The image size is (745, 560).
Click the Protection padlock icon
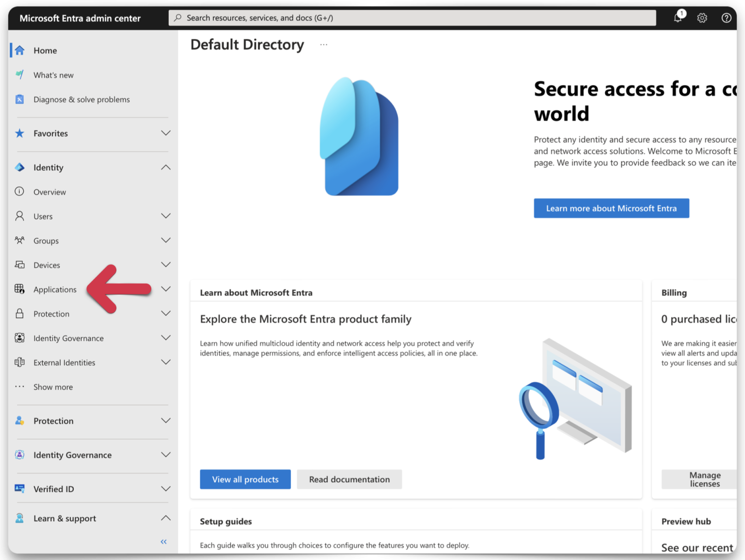19,314
